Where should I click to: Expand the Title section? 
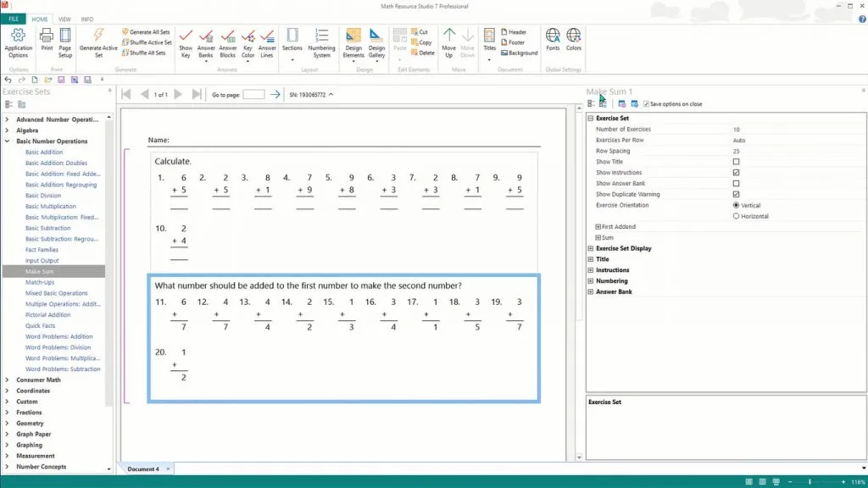coord(591,259)
